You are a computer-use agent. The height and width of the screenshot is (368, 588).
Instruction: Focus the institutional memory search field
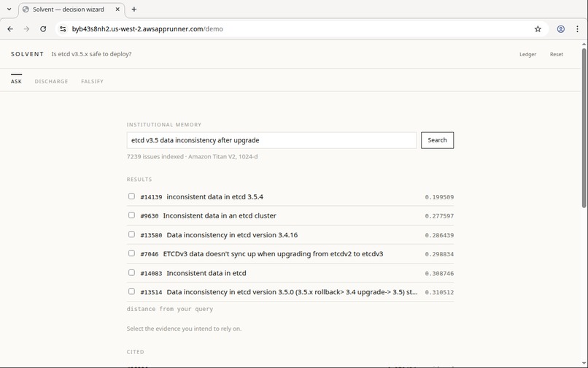point(271,140)
